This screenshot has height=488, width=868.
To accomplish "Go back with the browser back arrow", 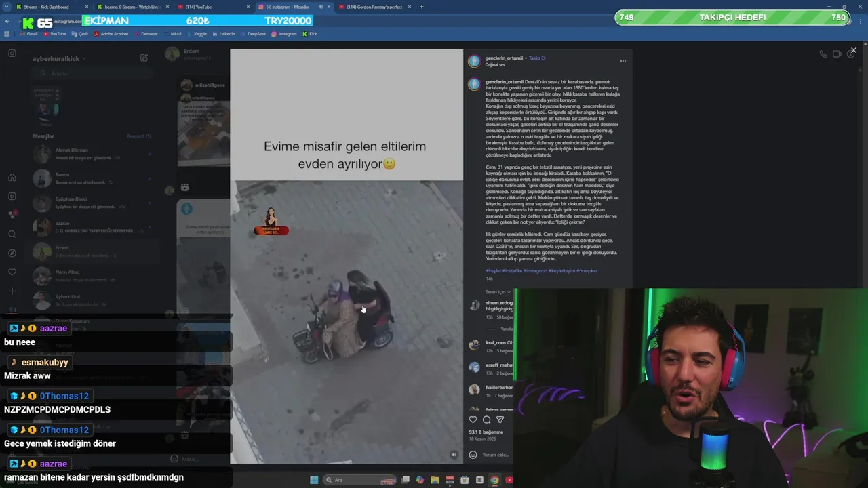I will 7,21.
